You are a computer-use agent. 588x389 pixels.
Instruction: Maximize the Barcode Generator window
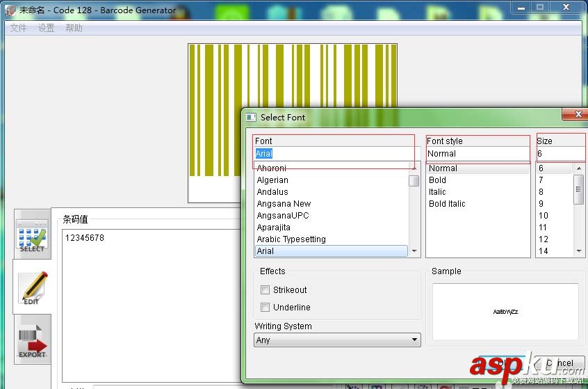click(x=540, y=8)
